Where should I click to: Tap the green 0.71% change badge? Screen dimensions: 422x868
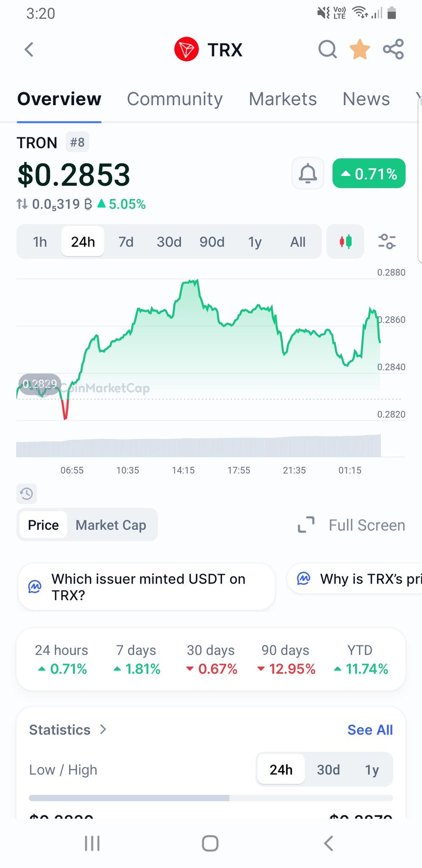[x=369, y=173]
